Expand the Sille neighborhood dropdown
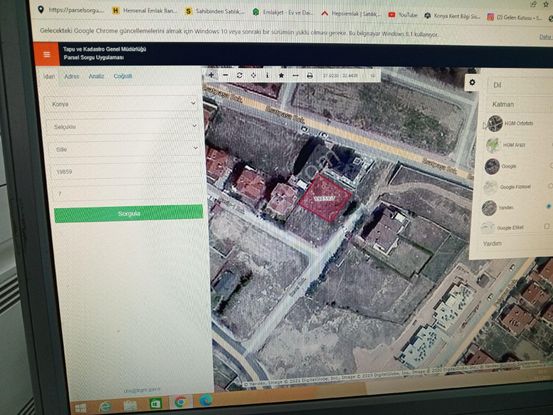Screen dimensions: 553x415 tap(124, 149)
